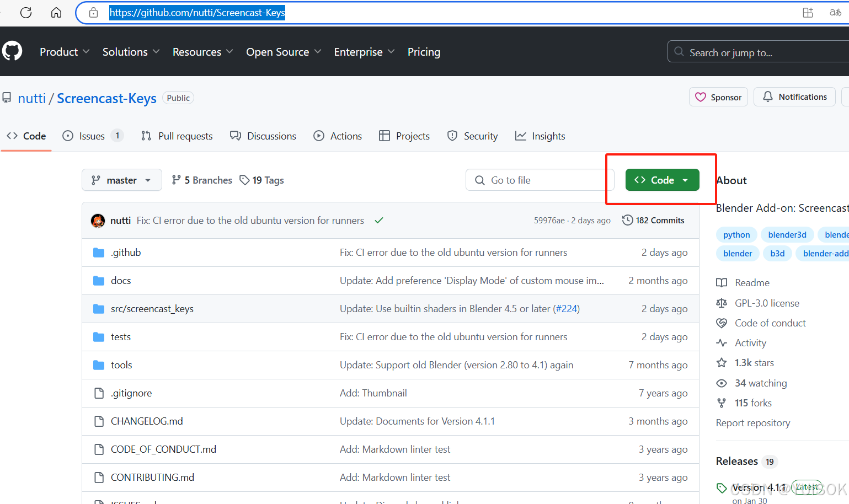Click the book icon next to Readme
This screenshot has height=504, width=849.
coord(722,283)
